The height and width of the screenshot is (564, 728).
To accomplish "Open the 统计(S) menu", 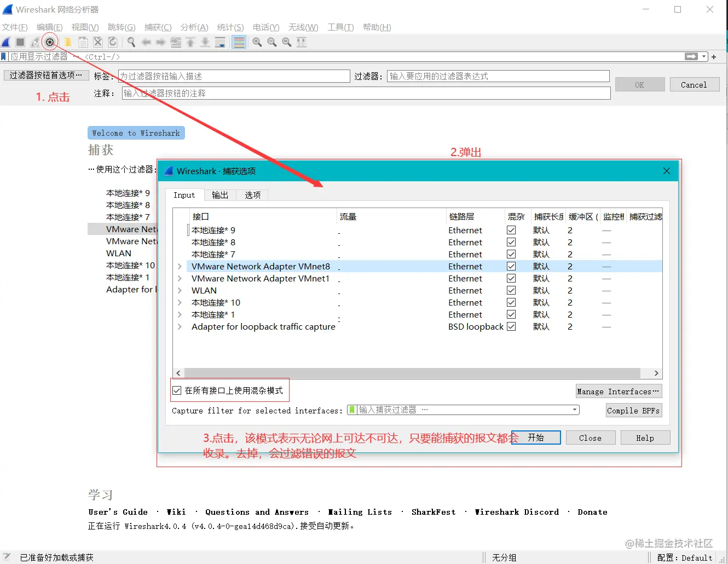I will click(x=230, y=27).
